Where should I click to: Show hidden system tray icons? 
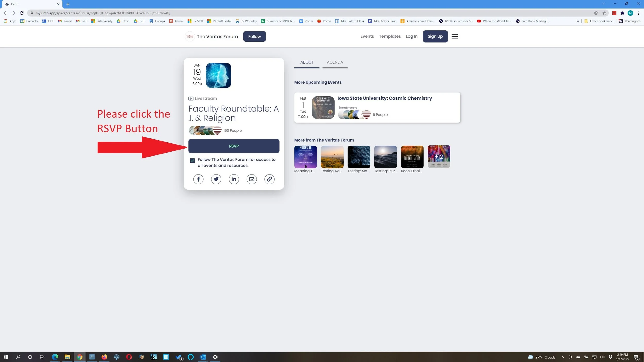pos(562,357)
